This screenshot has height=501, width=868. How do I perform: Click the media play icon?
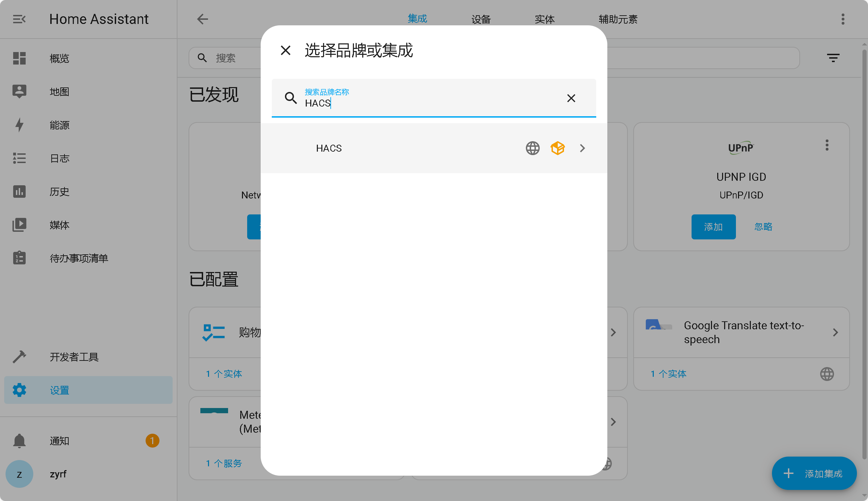19,225
